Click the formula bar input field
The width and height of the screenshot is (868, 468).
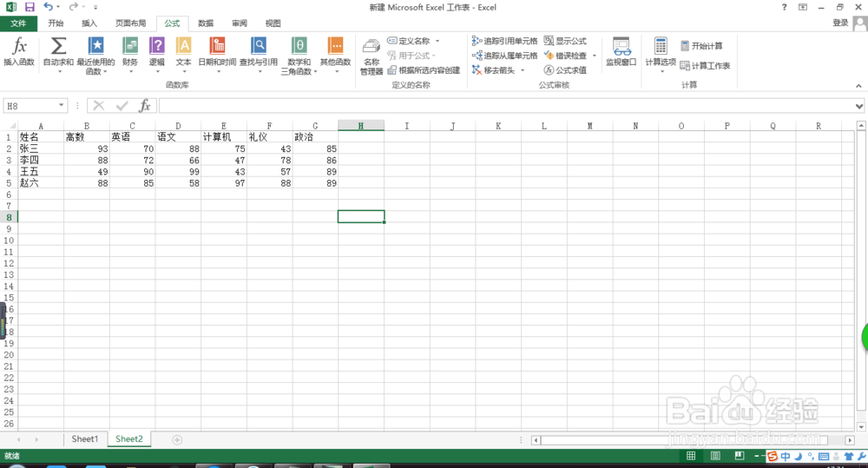[x=507, y=106]
